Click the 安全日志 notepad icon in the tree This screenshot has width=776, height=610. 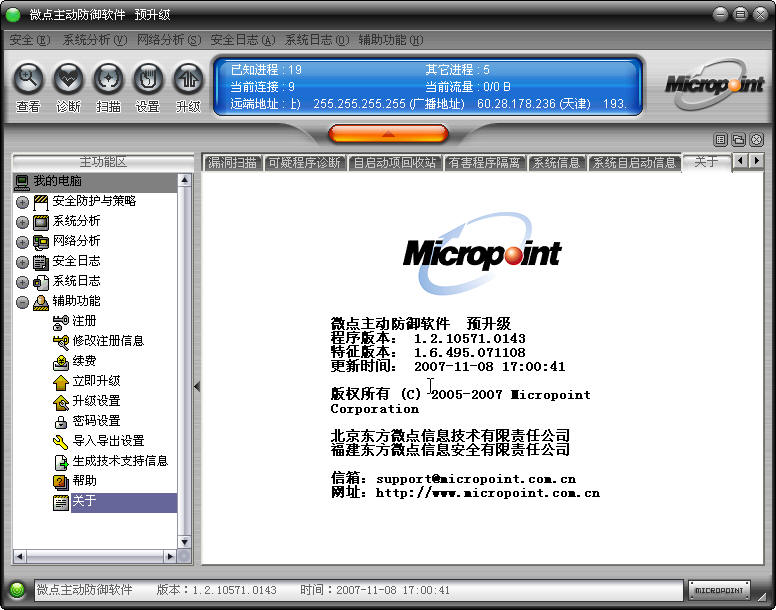[x=41, y=262]
